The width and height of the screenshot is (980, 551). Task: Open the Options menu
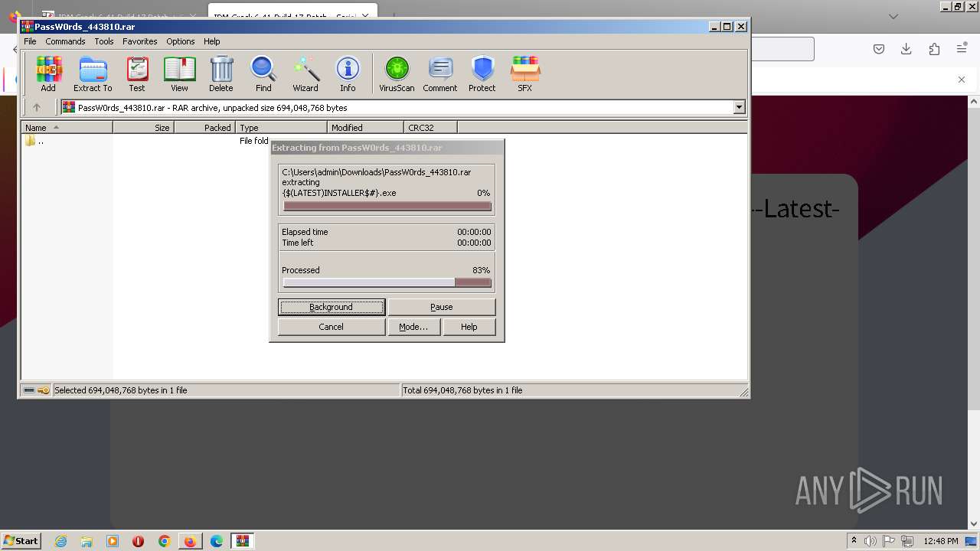pos(181,41)
